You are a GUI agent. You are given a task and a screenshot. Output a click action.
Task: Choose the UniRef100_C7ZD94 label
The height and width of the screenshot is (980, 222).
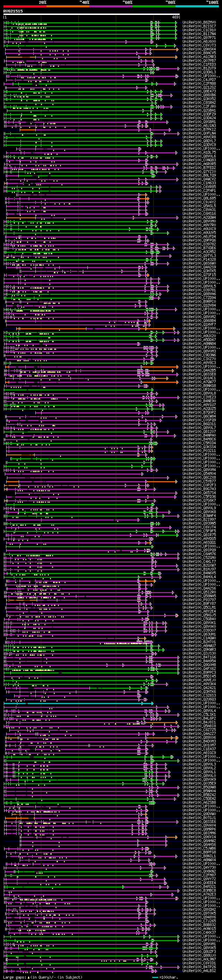(x=199, y=298)
